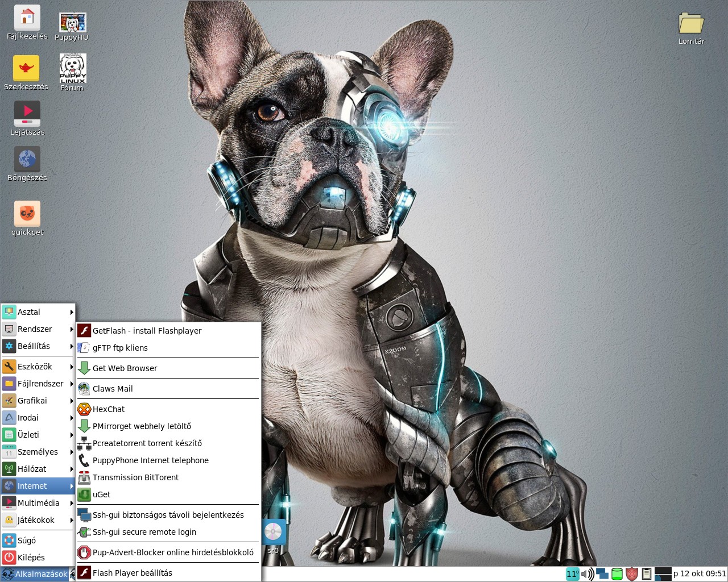Screen dimensions: 728x582
Task: Launch GetFlash - install Flashplayer
Action: click(x=169, y=331)
